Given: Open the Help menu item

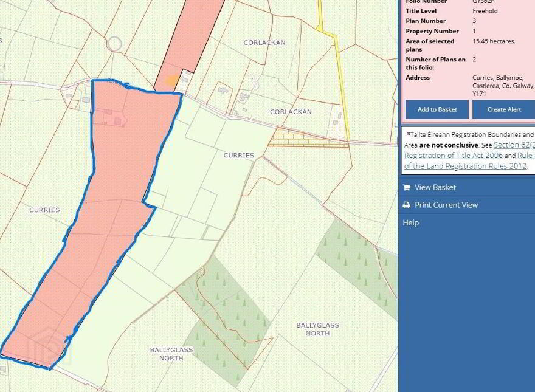Looking at the screenshot, I should click(410, 223).
